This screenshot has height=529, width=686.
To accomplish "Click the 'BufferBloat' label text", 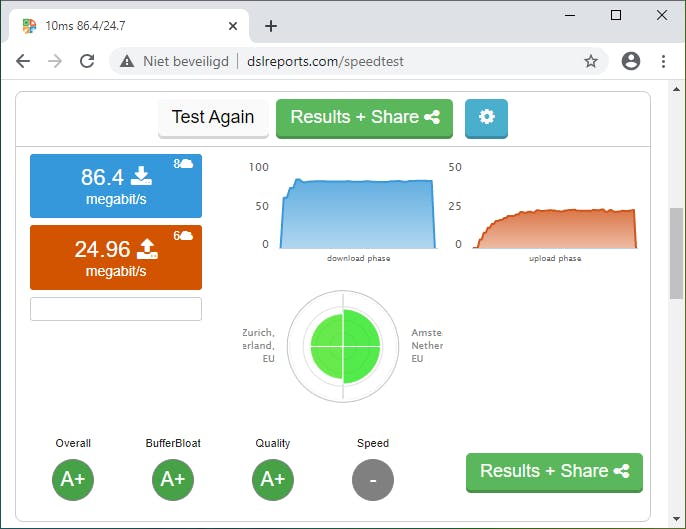I will 173,443.
